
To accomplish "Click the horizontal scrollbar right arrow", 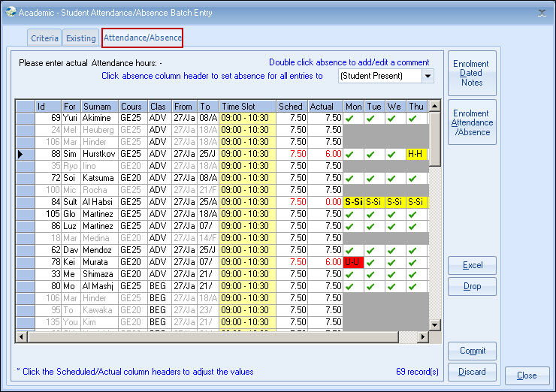I will coord(422,337).
